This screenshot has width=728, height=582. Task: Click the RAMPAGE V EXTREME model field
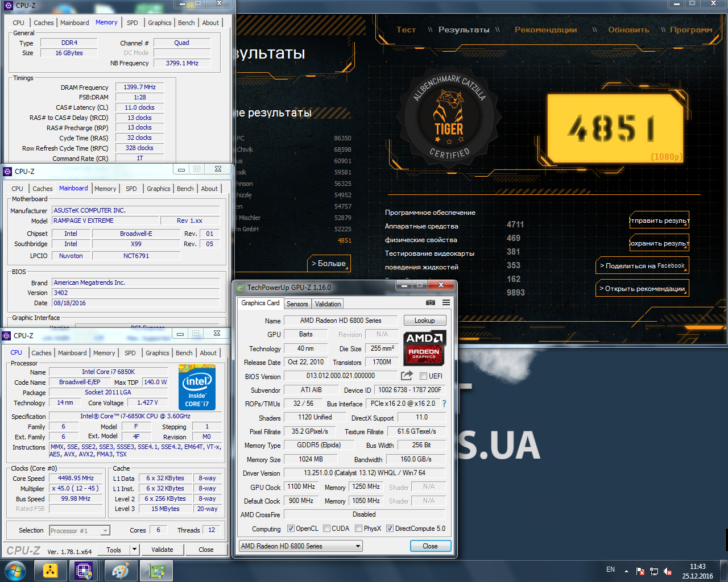tap(105, 221)
